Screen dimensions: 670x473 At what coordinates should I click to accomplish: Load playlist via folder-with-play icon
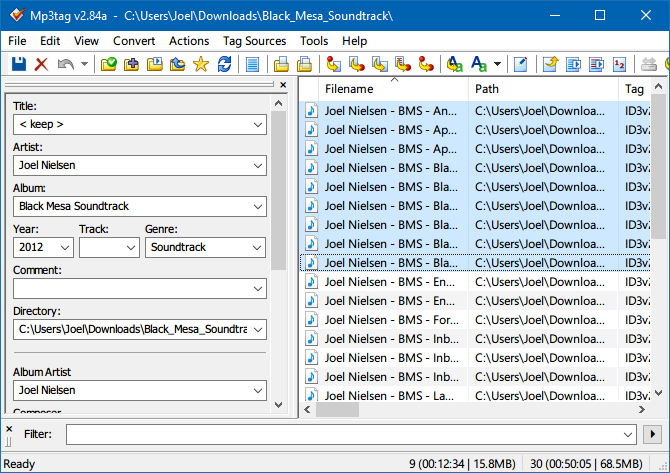tap(154, 64)
